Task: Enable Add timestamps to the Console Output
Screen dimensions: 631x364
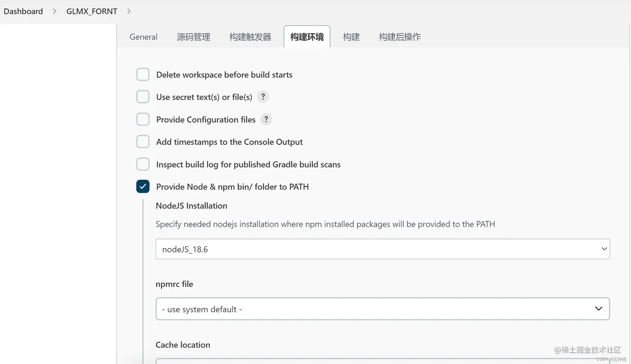Action: 143,142
